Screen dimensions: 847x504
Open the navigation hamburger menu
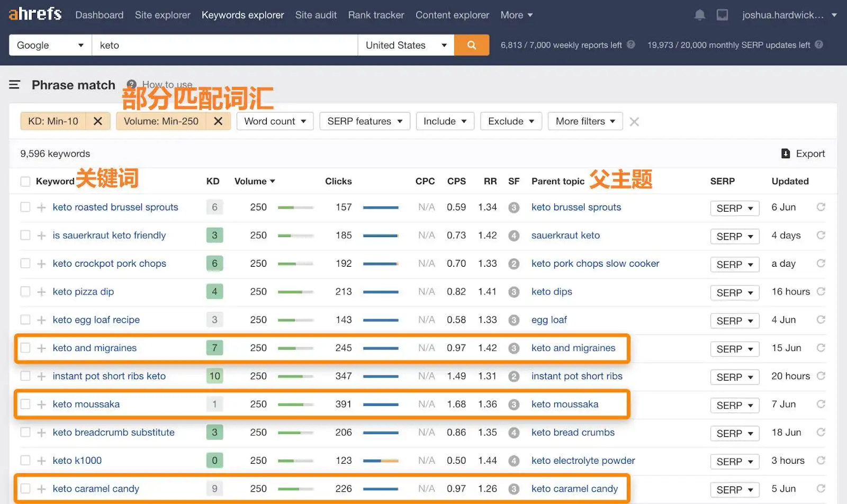[x=14, y=85]
